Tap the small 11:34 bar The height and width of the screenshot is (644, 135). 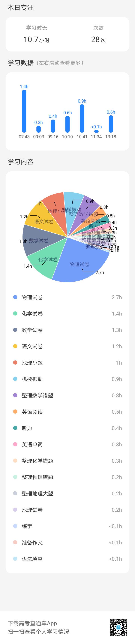coord(96,131)
